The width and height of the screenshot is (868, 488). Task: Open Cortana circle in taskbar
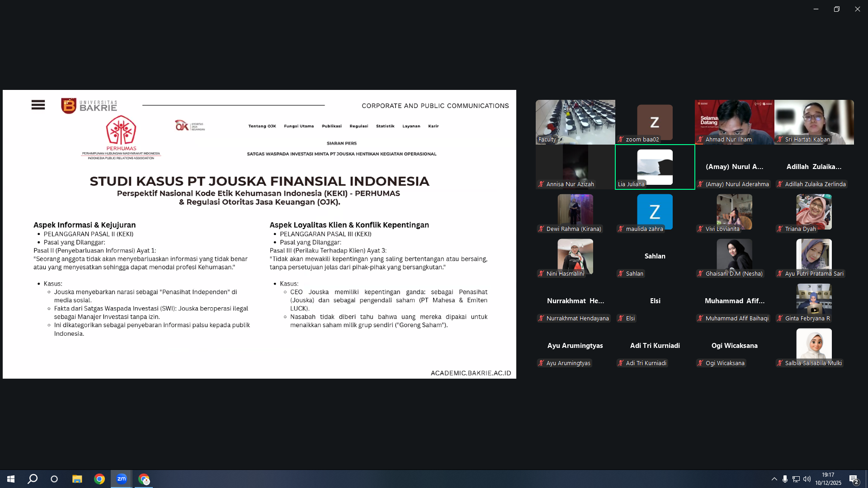54,479
